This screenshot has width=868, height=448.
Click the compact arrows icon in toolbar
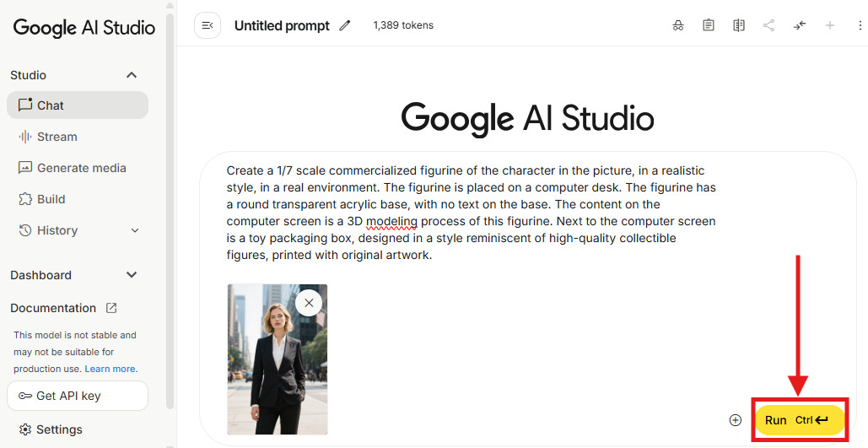pos(800,25)
